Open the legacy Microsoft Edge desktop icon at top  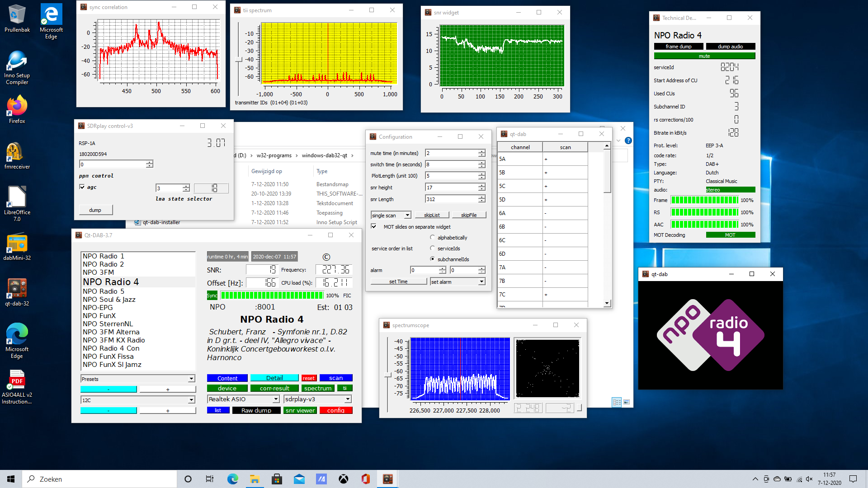(51, 21)
